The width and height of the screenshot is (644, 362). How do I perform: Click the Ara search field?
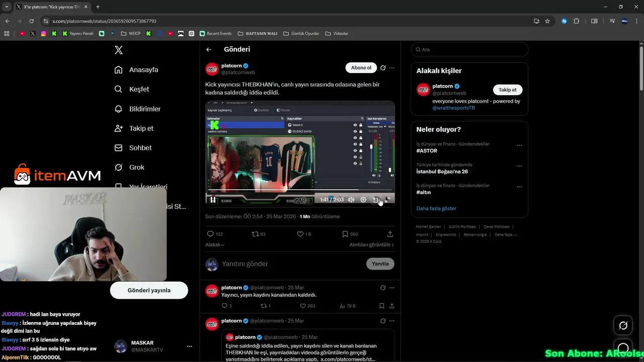(469, 50)
